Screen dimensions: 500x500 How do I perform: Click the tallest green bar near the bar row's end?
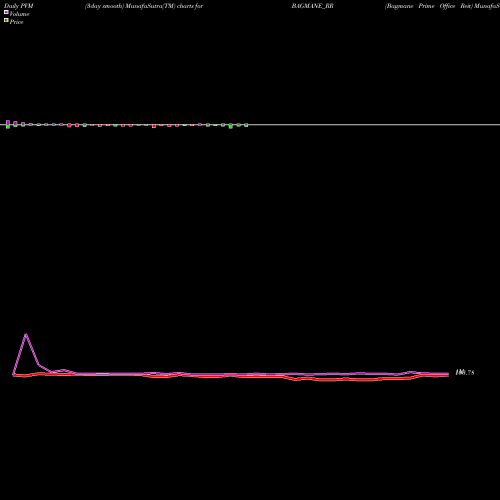tap(231, 126)
